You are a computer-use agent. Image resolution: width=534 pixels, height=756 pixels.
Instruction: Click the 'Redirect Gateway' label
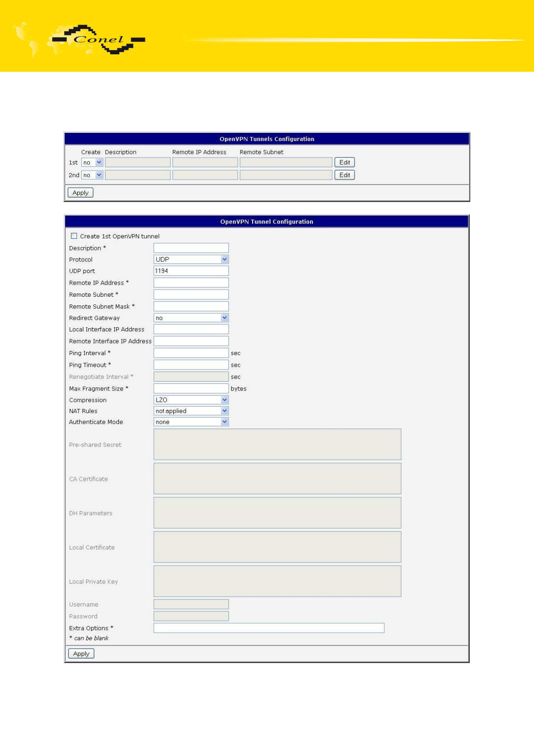pos(94,318)
